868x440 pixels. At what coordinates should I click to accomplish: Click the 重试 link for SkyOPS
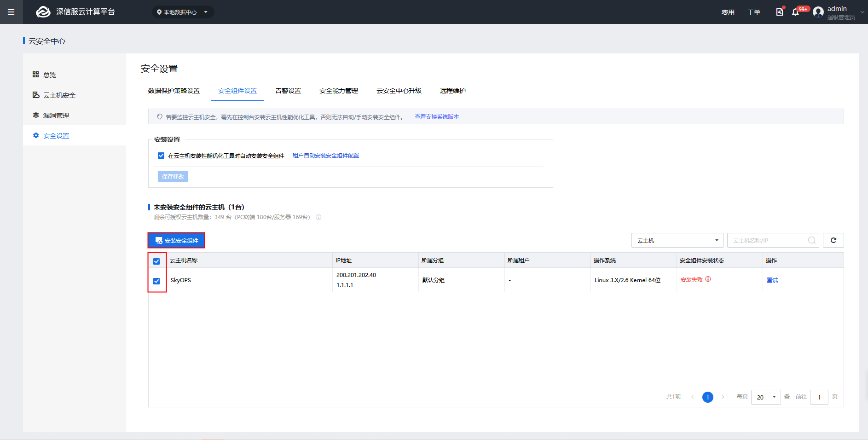click(x=772, y=280)
